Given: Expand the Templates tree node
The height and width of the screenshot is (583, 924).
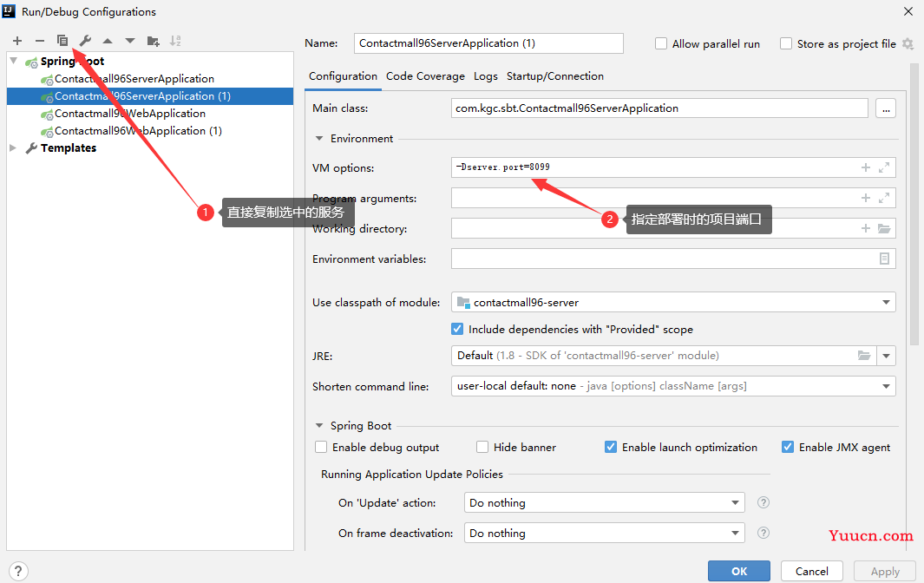Looking at the screenshot, I should pyautogui.click(x=13, y=148).
